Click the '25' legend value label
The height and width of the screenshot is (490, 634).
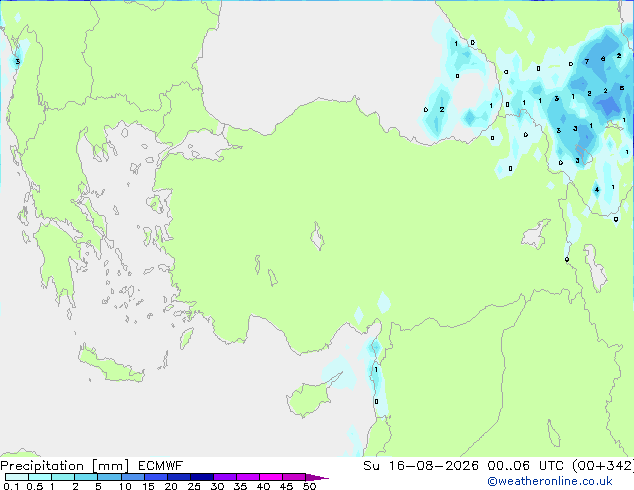click(x=194, y=486)
